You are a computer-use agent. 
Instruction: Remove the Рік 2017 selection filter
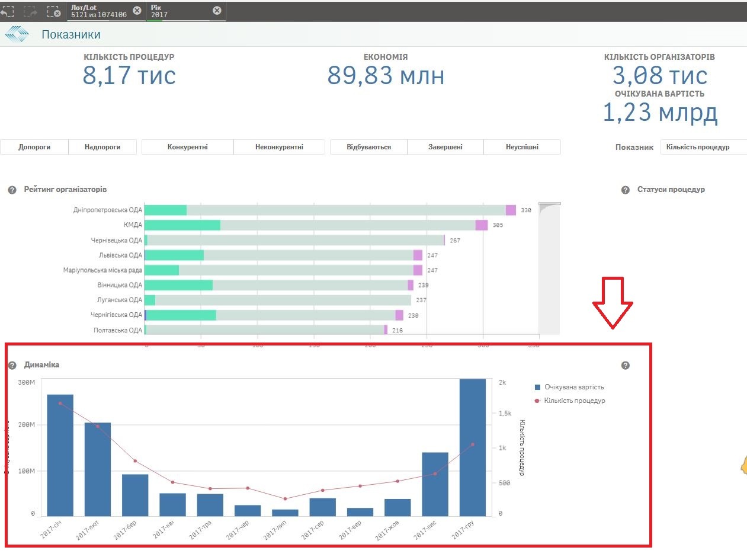217,10
